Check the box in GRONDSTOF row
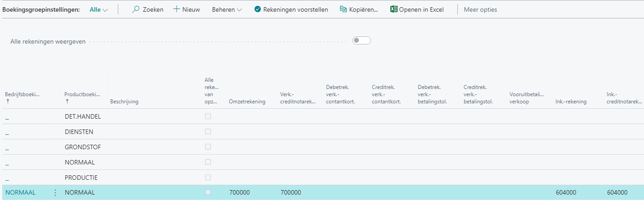 point(208,147)
